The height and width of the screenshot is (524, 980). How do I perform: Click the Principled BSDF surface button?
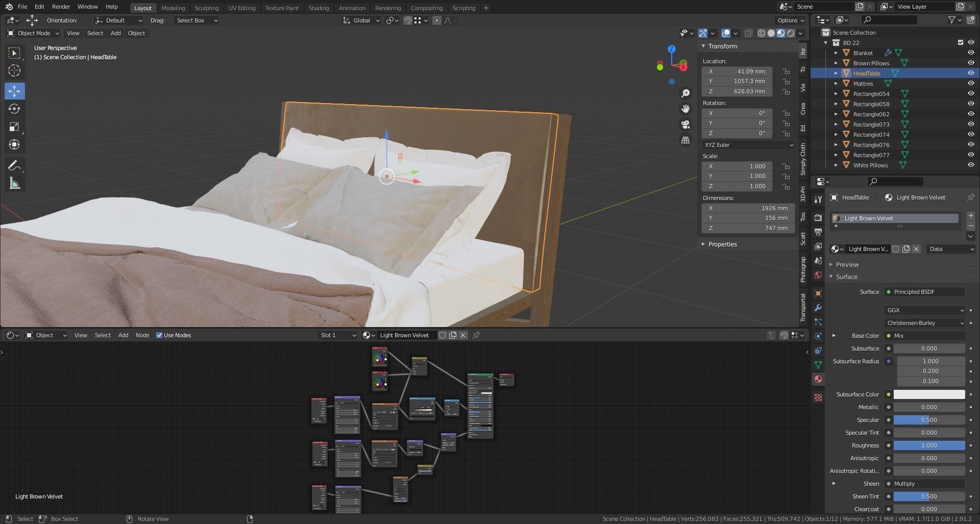924,292
